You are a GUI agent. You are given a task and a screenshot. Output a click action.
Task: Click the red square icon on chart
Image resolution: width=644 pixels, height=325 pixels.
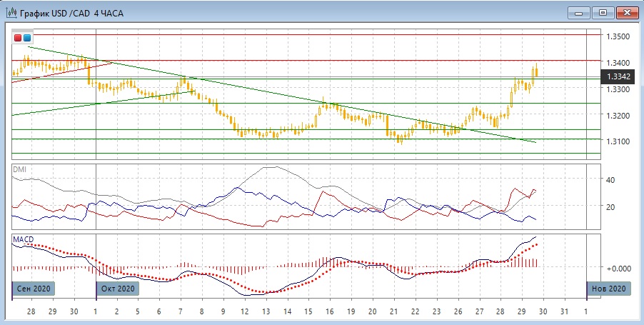[x=19, y=37]
